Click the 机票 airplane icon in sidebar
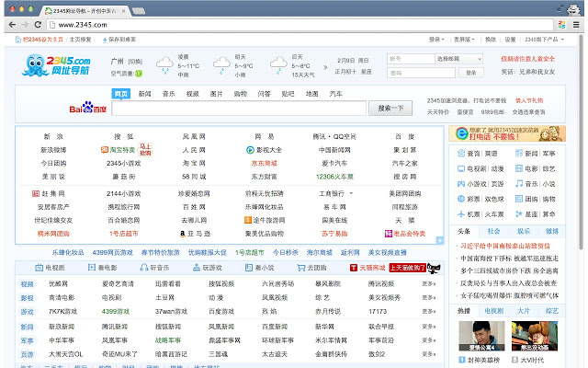Image resolution: width=588 pixels, height=368 pixels. 461,214
